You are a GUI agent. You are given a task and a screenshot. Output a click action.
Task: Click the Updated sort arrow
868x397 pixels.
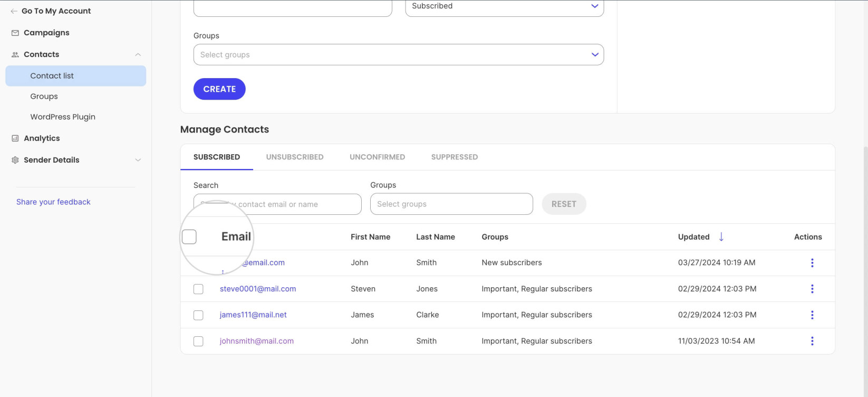tap(721, 237)
